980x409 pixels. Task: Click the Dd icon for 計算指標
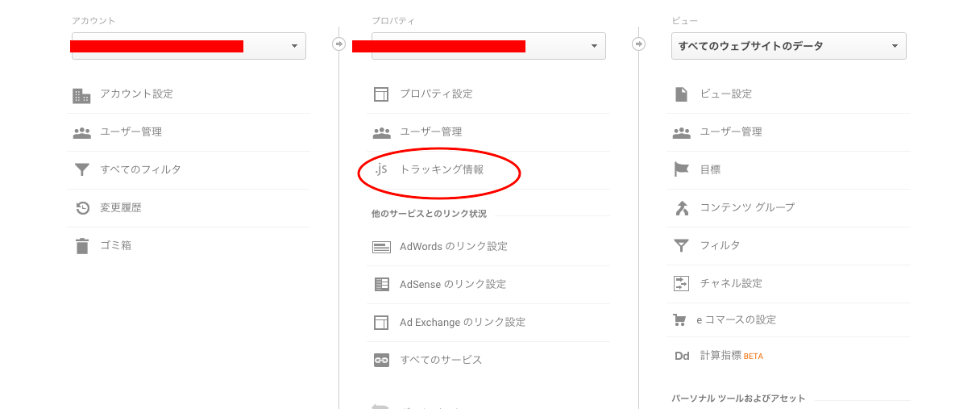coord(682,356)
